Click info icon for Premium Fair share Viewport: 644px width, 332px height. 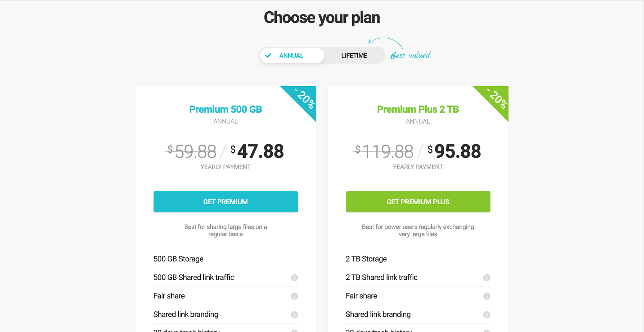294,296
